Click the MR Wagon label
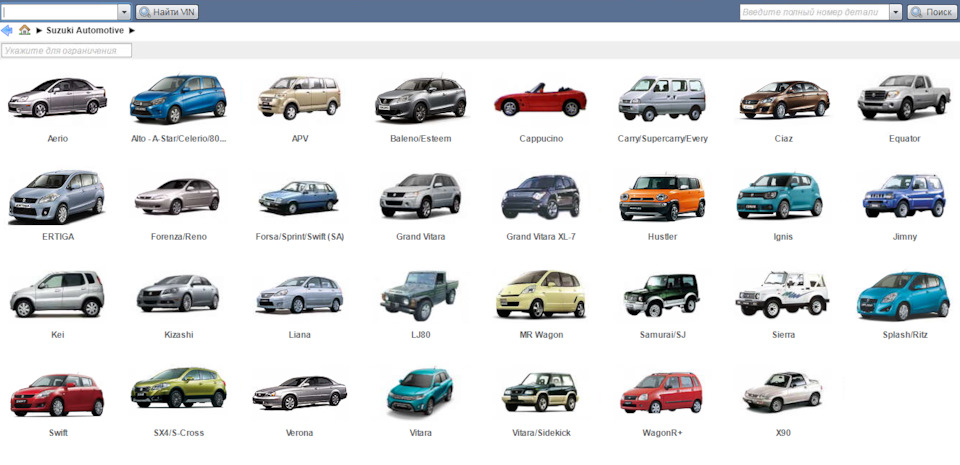This screenshot has width=960, height=465. coord(541,335)
